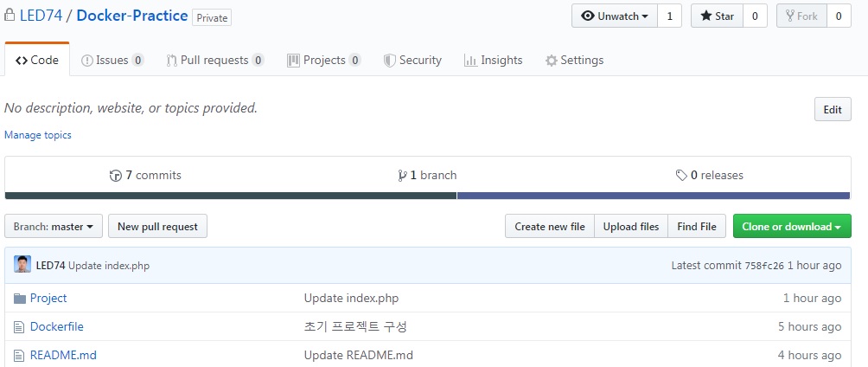
Task: Click the star icon in Star button
Action: (x=706, y=16)
